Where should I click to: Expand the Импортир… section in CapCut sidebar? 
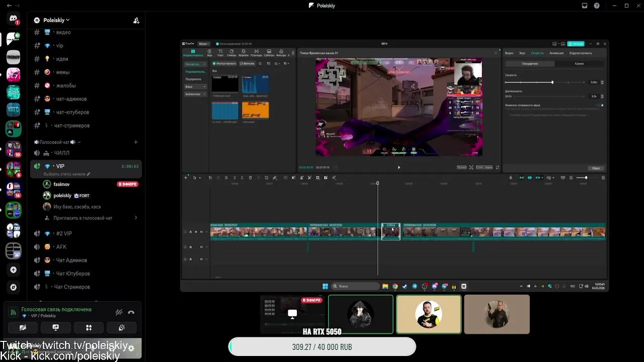195,64
